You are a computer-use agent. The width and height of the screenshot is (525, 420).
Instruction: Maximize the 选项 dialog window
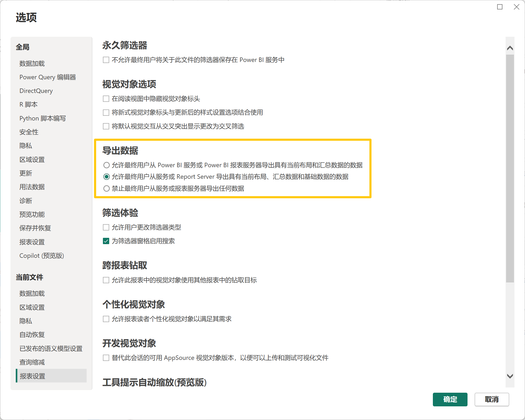(x=500, y=7)
